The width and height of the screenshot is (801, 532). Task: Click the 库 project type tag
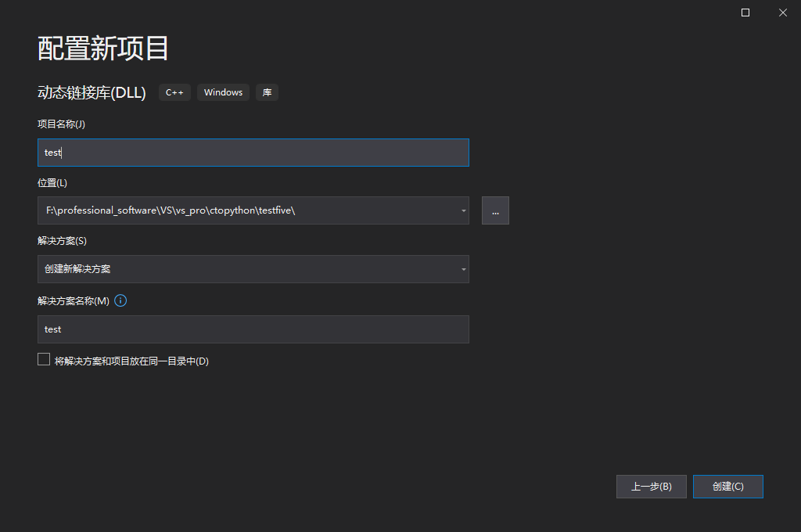266,92
